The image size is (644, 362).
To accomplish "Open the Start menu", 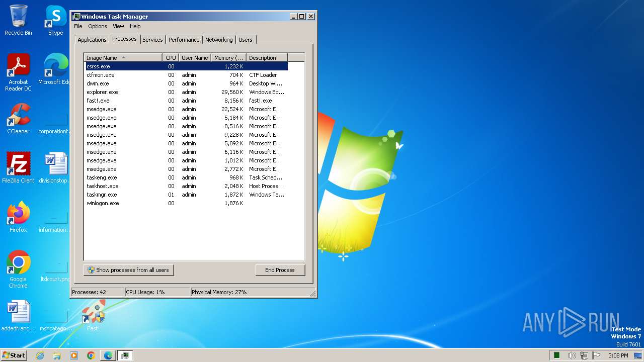I will click(14, 355).
